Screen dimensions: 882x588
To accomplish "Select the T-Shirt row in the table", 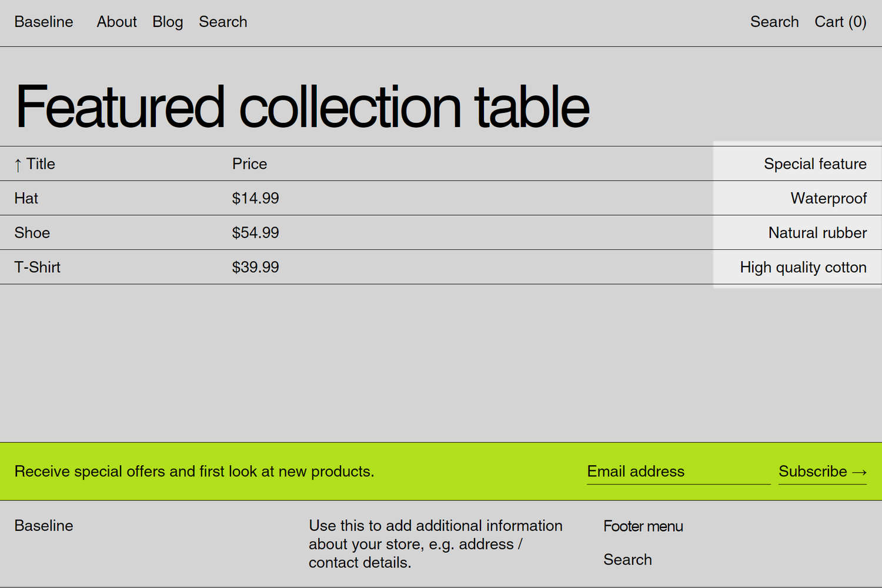I will tap(37, 267).
